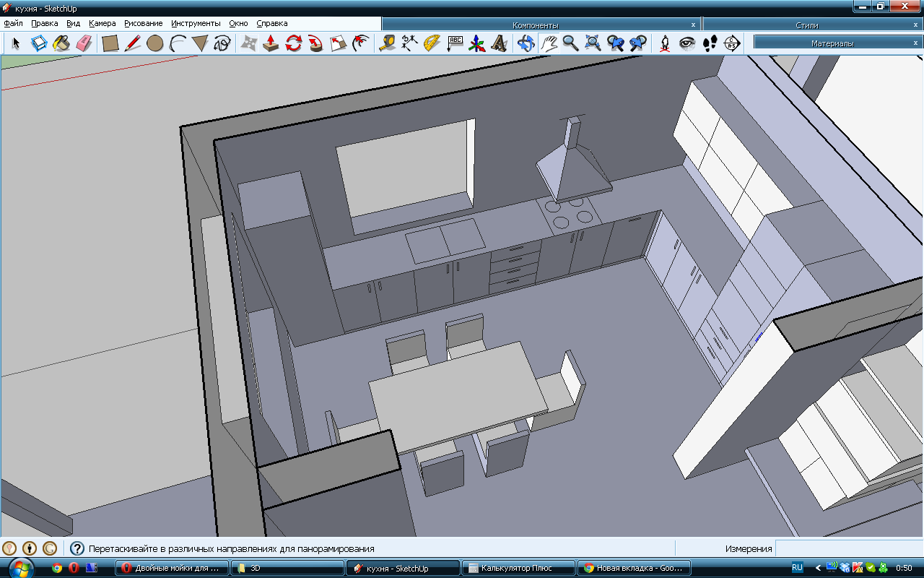Screen dimensions: 924x578
Task: Switch to Двойные мойки Opera taskbar window
Action: pyautogui.click(x=173, y=568)
